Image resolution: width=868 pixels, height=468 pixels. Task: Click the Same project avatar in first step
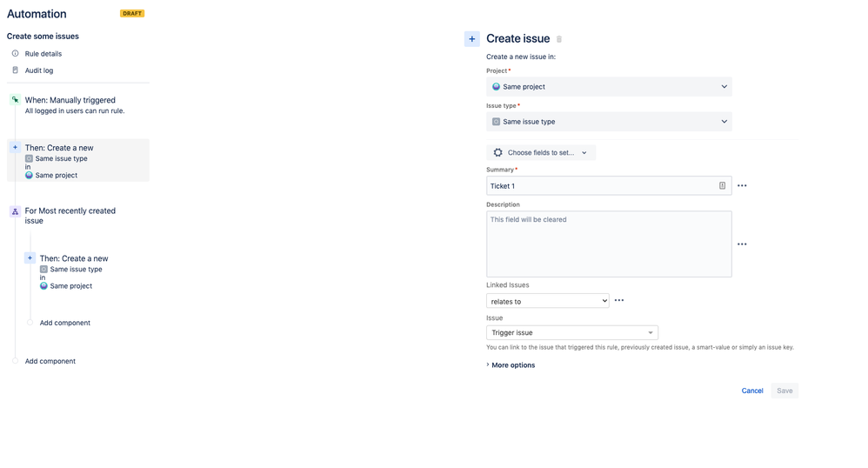click(29, 175)
